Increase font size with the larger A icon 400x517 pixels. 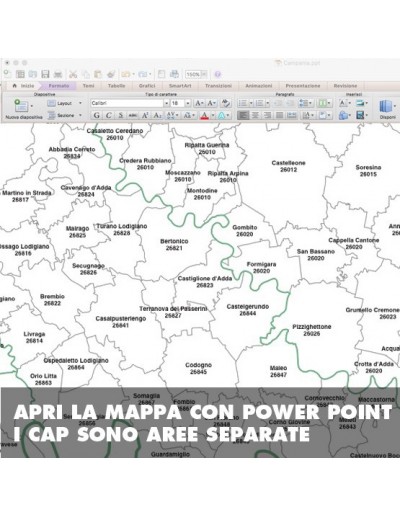[x=199, y=103]
